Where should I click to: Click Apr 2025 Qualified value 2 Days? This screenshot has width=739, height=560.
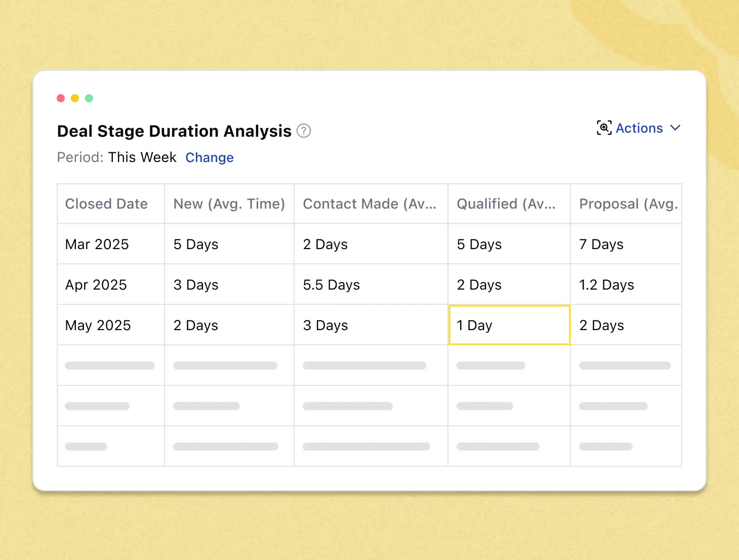tap(509, 285)
